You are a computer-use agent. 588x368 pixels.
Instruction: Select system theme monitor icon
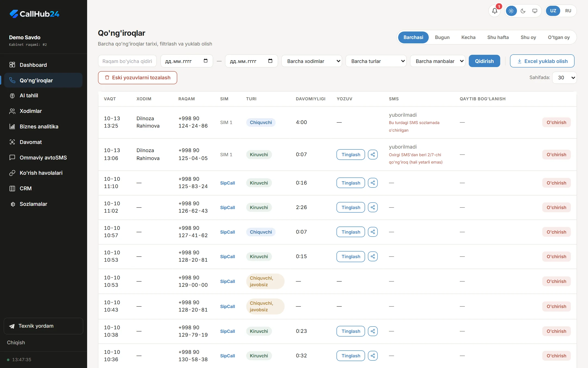tap(535, 11)
